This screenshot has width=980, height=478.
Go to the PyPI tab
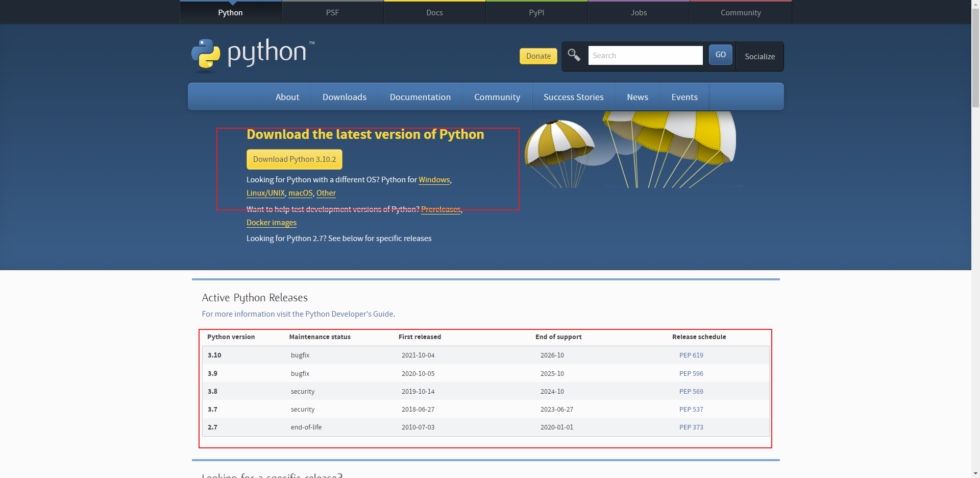537,12
